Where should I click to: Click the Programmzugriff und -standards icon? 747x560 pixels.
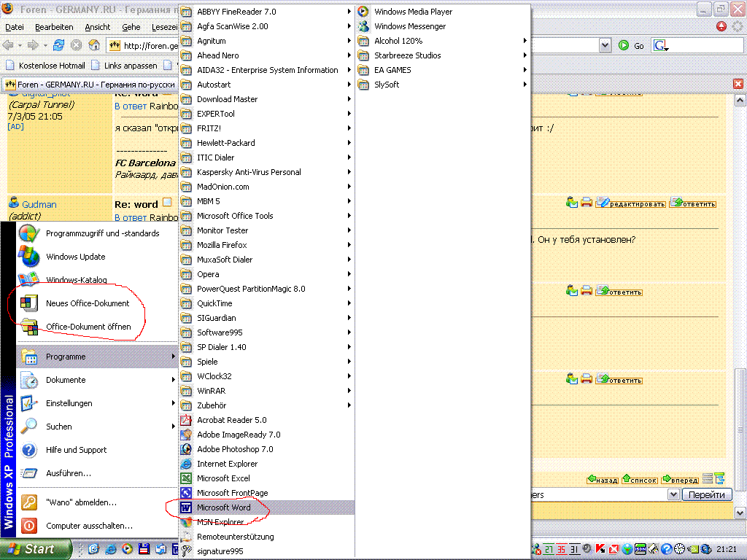click(x=29, y=233)
